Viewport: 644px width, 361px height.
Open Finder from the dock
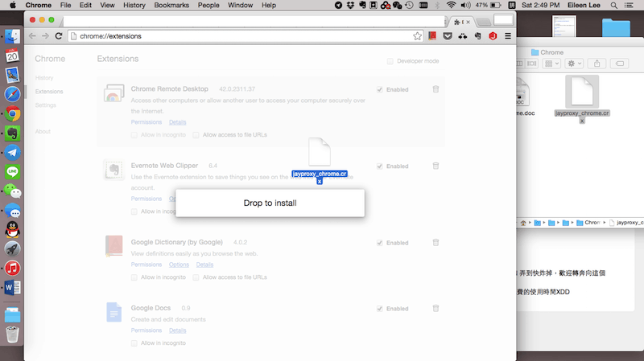click(x=12, y=36)
